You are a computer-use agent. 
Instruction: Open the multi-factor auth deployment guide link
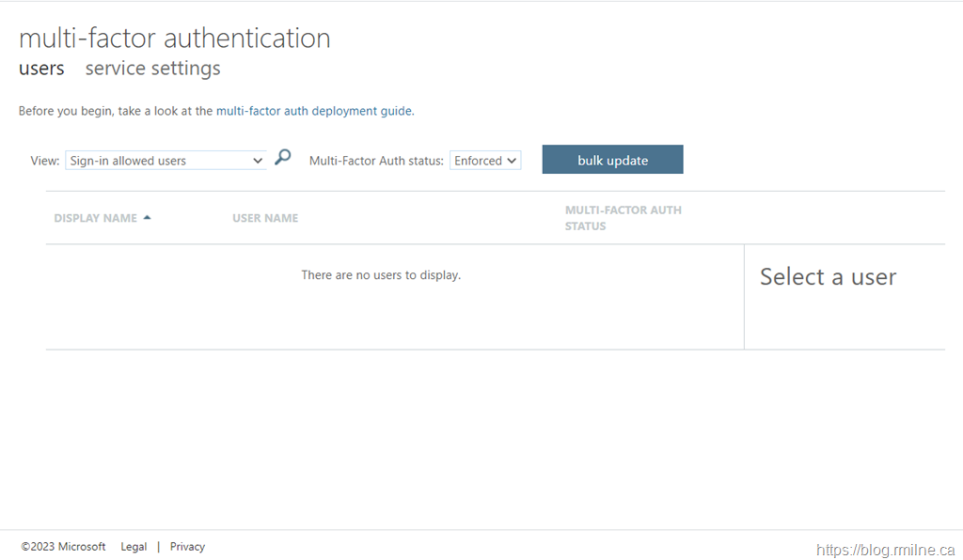coord(313,111)
